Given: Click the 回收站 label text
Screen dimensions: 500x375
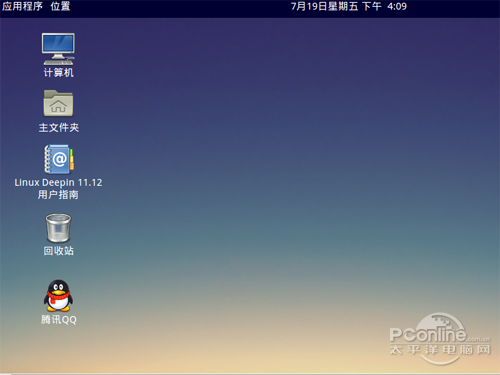Looking at the screenshot, I should click(58, 251).
